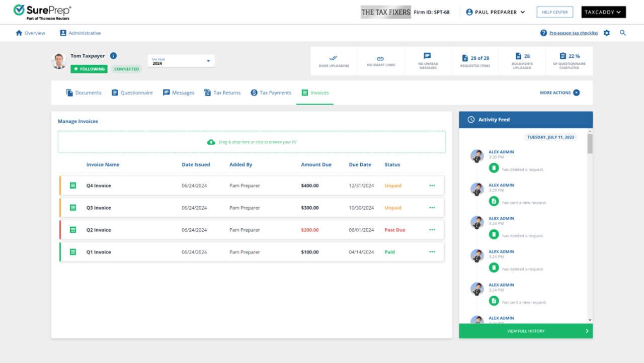Expand the More Actions menu

click(x=559, y=93)
